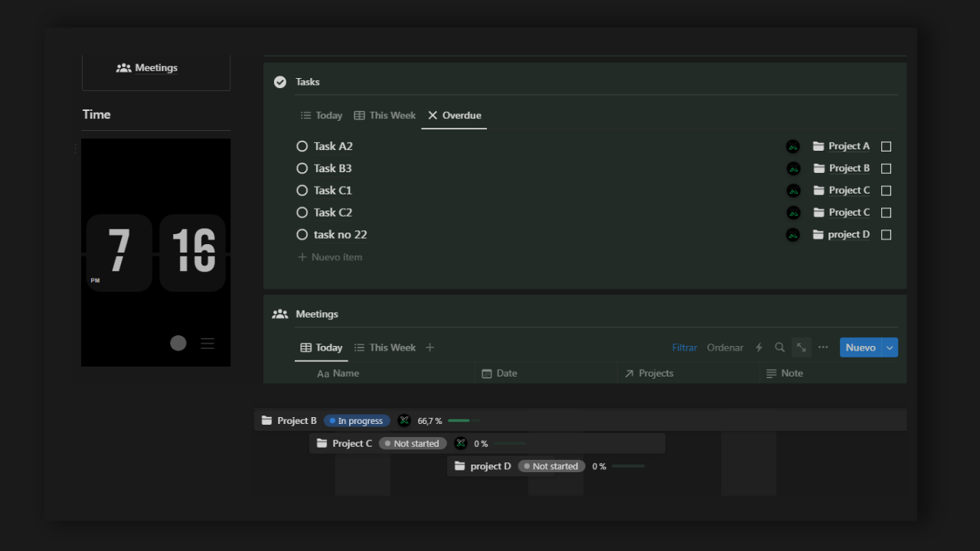Click the search magnifier icon in Meetings

(x=779, y=347)
